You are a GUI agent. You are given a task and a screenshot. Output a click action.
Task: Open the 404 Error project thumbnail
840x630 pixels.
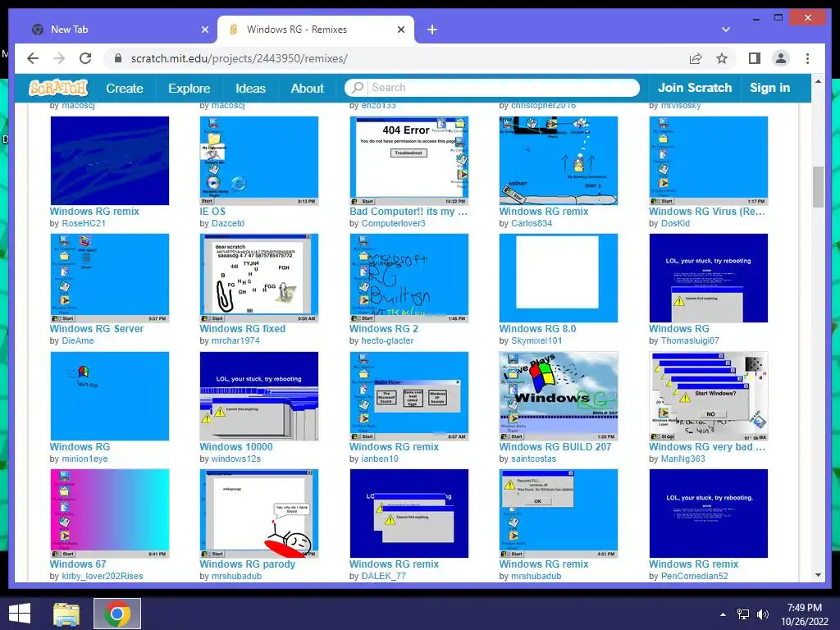click(409, 160)
